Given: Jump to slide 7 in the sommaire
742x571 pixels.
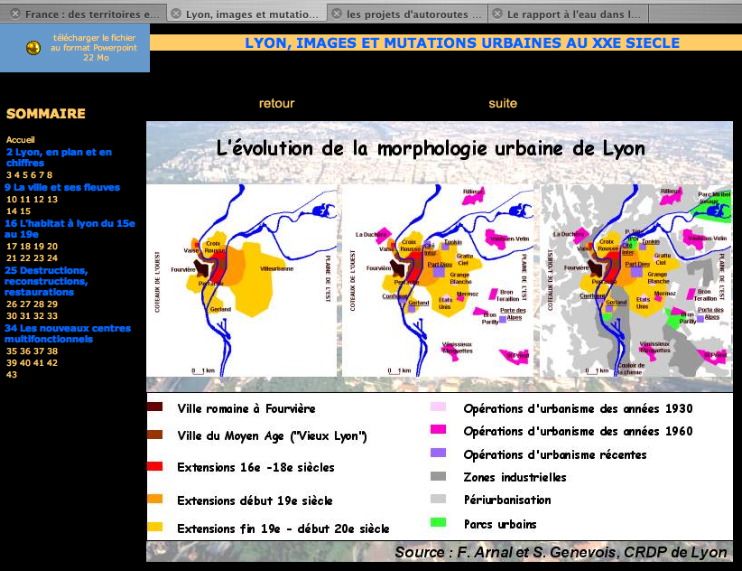Looking at the screenshot, I should [x=41, y=175].
